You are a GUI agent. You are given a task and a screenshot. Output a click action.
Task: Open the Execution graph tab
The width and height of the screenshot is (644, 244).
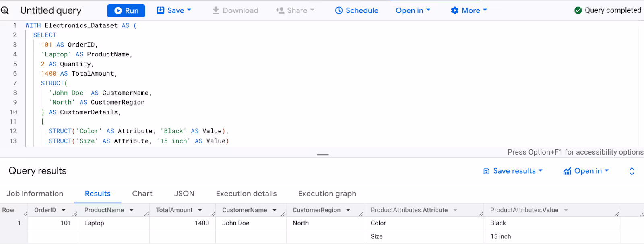(x=327, y=194)
